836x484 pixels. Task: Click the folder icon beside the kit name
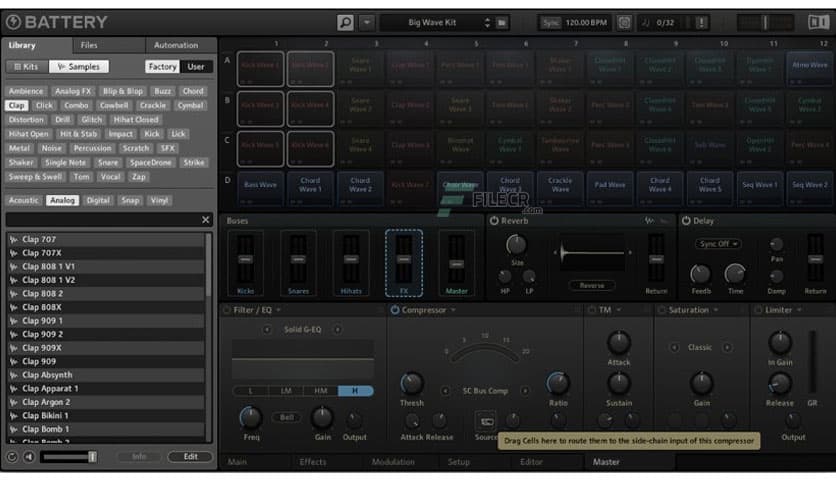click(502, 22)
